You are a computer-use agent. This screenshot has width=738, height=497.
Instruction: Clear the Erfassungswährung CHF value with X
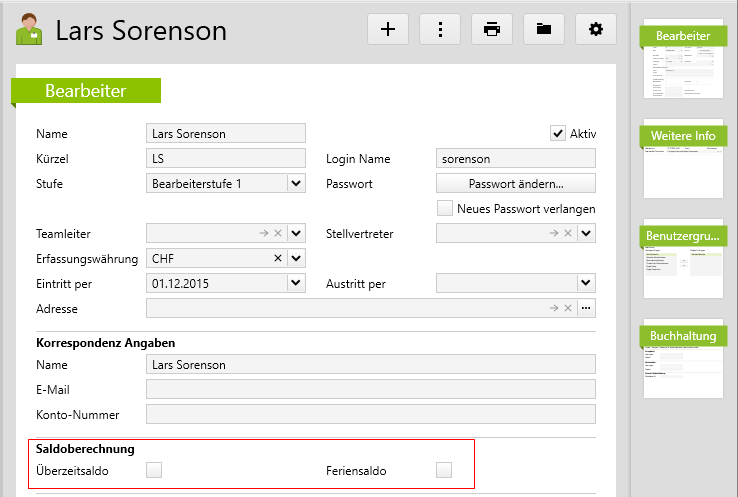pyautogui.click(x=278, y=259)
